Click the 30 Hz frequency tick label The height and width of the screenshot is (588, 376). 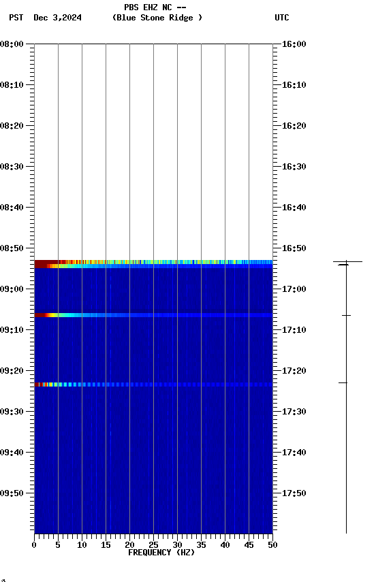[x=177, y=545]
